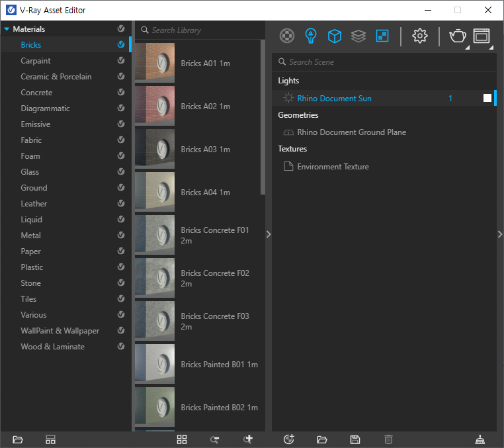
Task: Click the select material in scene icon
Action: click(214, 439)
